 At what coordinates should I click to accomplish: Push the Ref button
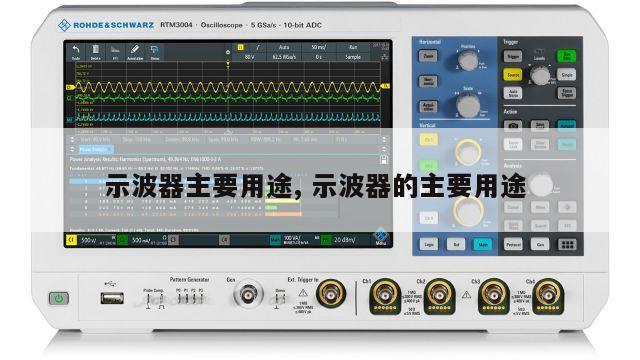tap(456, 244)
